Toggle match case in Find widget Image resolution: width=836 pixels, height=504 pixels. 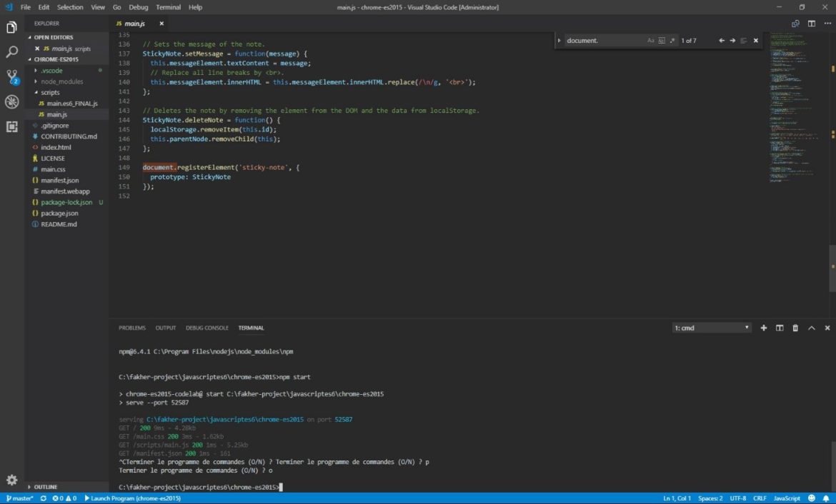(x=650, y=41)
